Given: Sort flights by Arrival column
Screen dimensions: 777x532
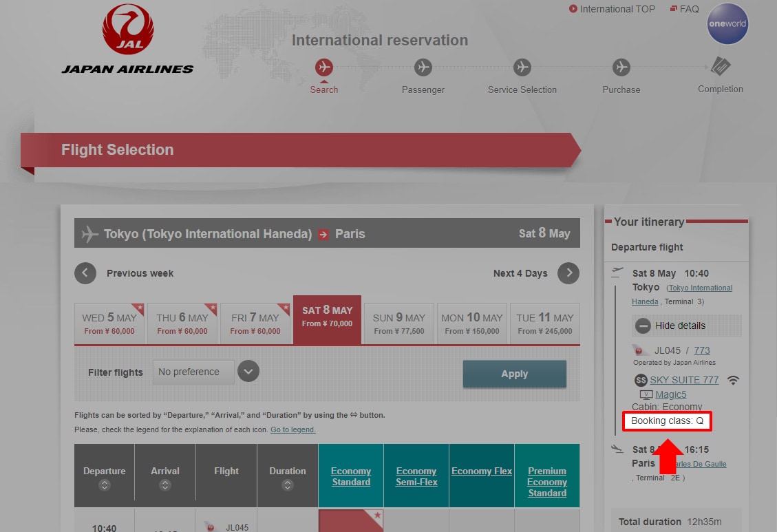Looking at the screenshot, I should (x=165, y=485).
